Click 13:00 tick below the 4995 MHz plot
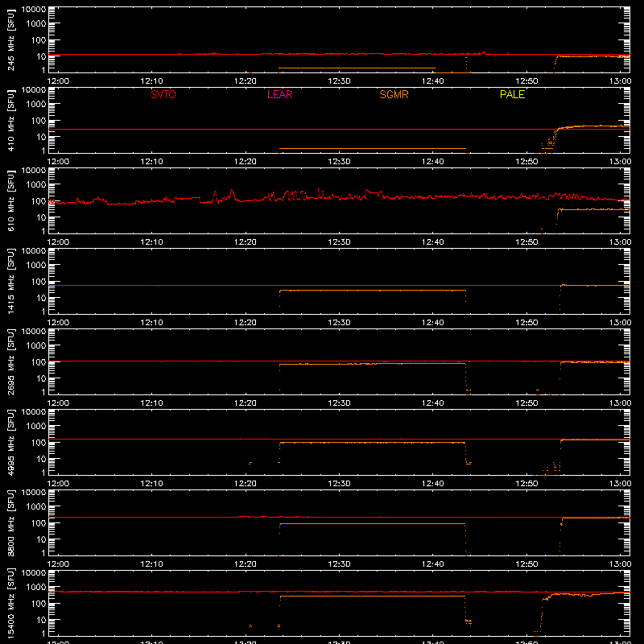The width and height of the screenshot is (644, 644). 620,484
